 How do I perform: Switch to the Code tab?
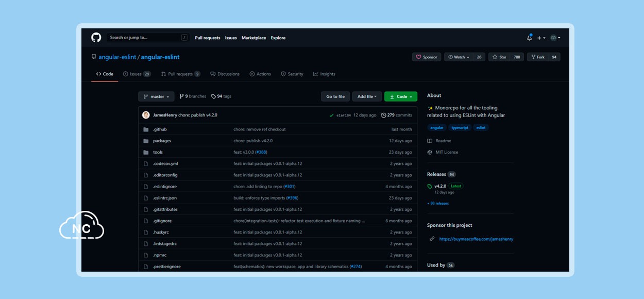point(105,74)
